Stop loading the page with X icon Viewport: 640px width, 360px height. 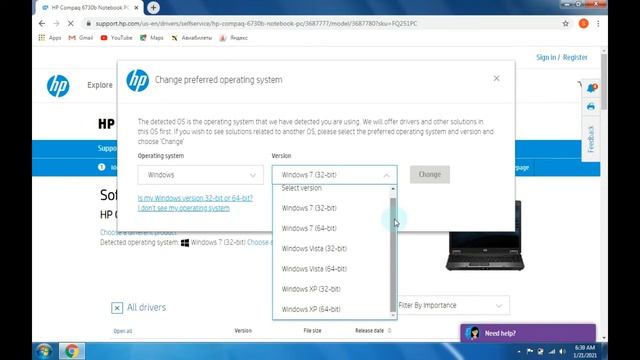71,24
